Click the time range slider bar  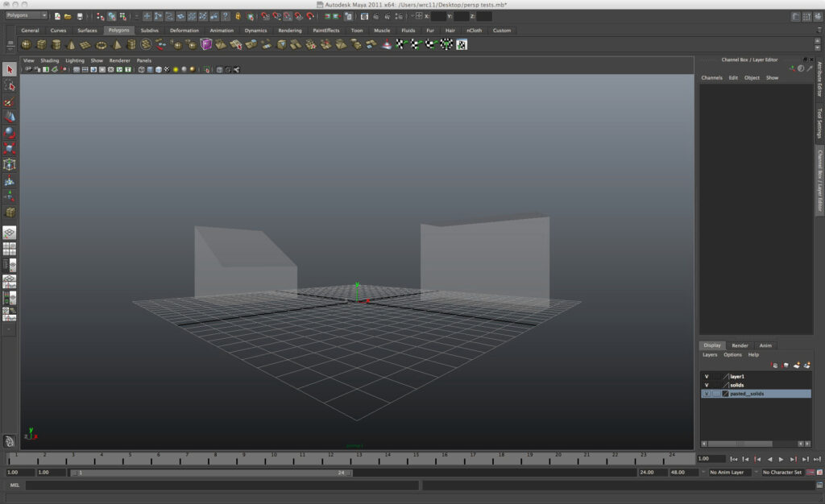(211, 473)
